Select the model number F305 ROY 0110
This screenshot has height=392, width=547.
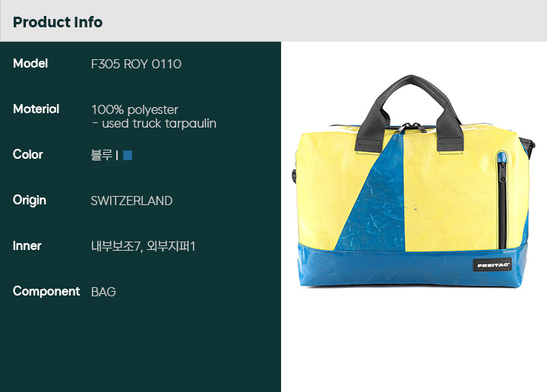click(136, 64)
